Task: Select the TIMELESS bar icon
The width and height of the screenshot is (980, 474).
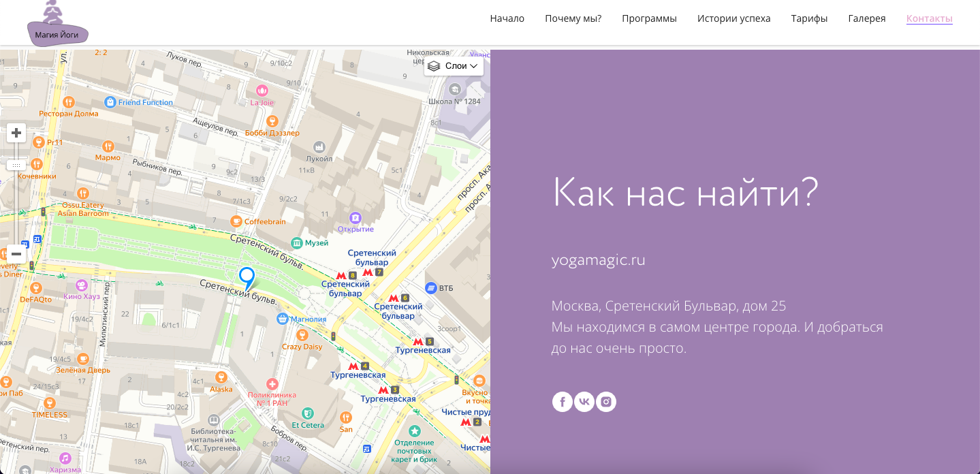Action: pos(49,402)
